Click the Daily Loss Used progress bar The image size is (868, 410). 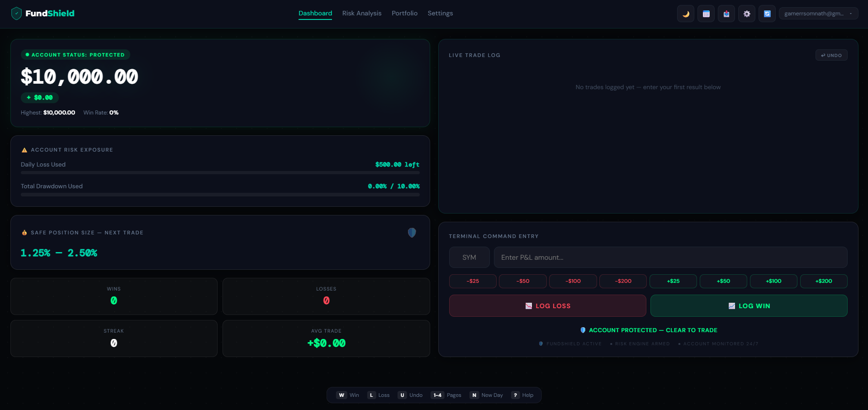(x=220, y=172)
